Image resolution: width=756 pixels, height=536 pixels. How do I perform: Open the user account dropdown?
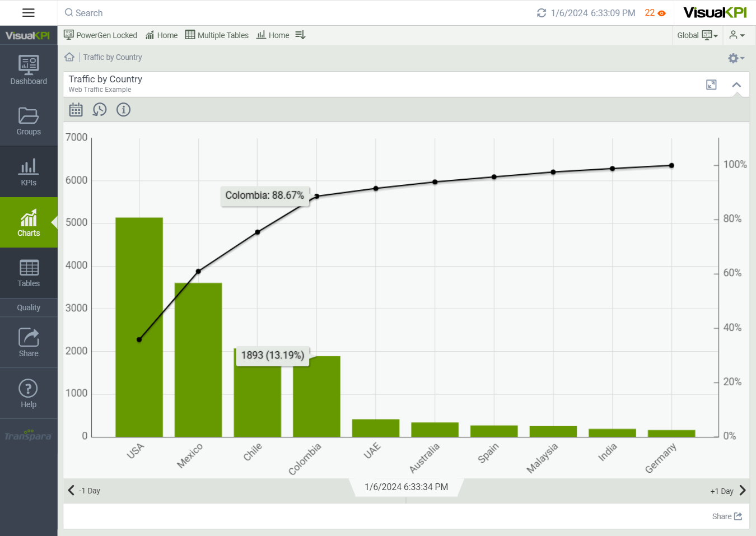[736, 35]
